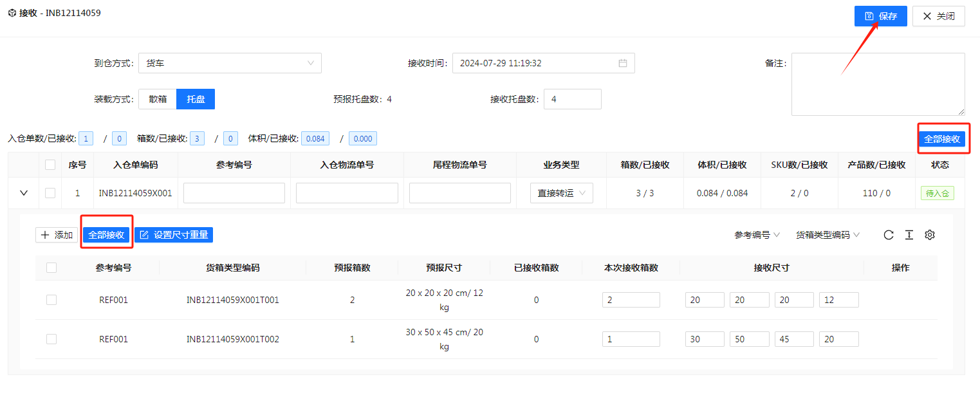Screen dimensions: 980x415
Task: Click 本次接收箱数 input for T002 row
Action: tap(631, 339)
